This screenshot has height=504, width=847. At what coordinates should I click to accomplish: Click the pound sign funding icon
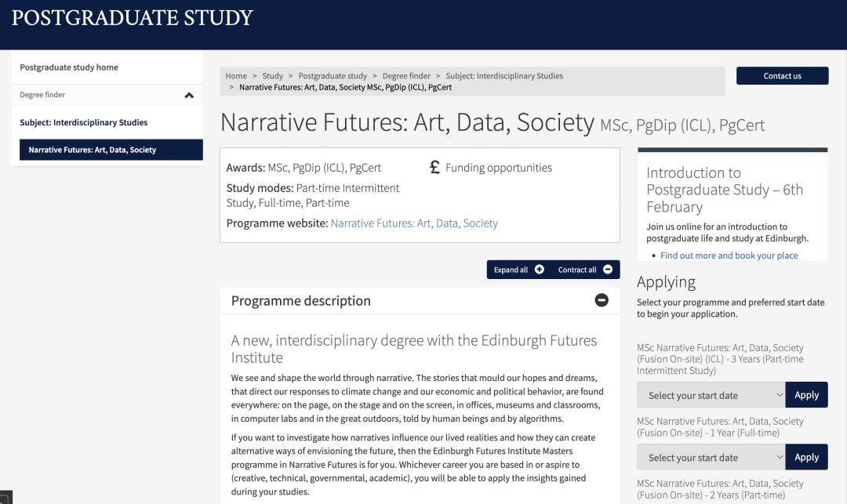pos(435,167)
